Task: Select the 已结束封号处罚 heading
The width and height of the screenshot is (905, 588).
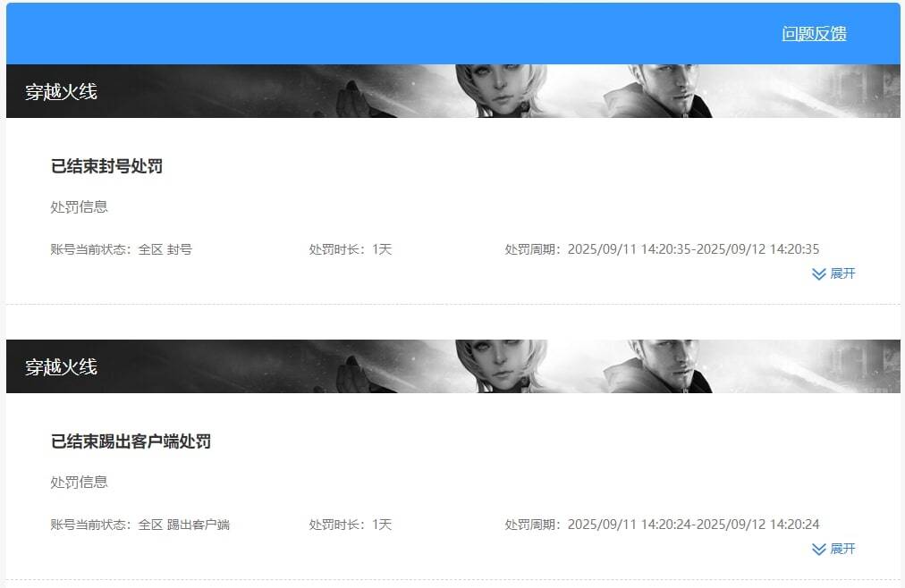Action: [x=106, y=166]
